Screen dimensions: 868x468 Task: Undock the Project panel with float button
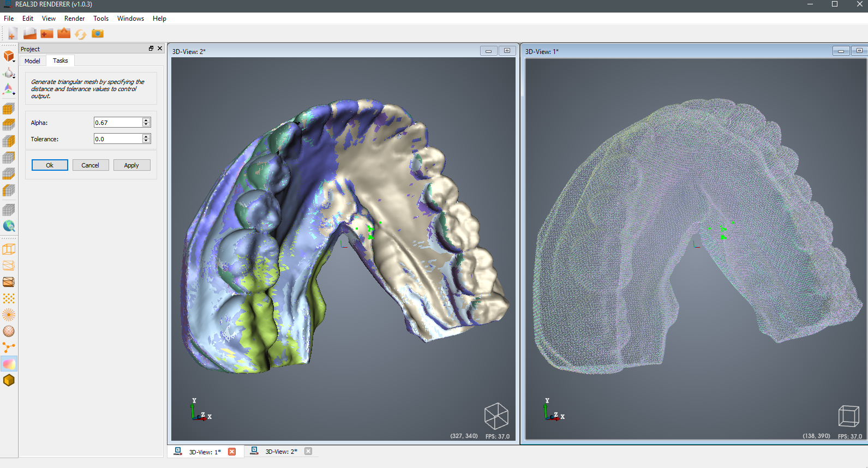click(x=151, y=49)
